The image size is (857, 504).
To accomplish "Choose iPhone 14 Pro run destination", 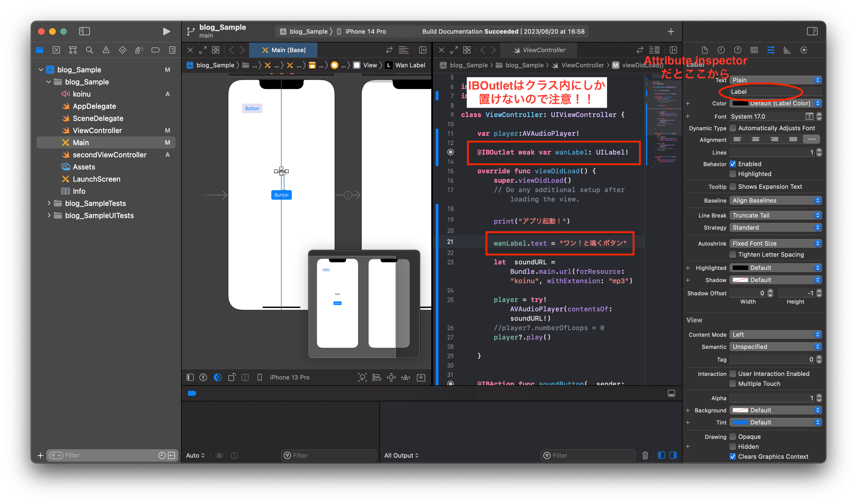I will (x=361, y=32).
